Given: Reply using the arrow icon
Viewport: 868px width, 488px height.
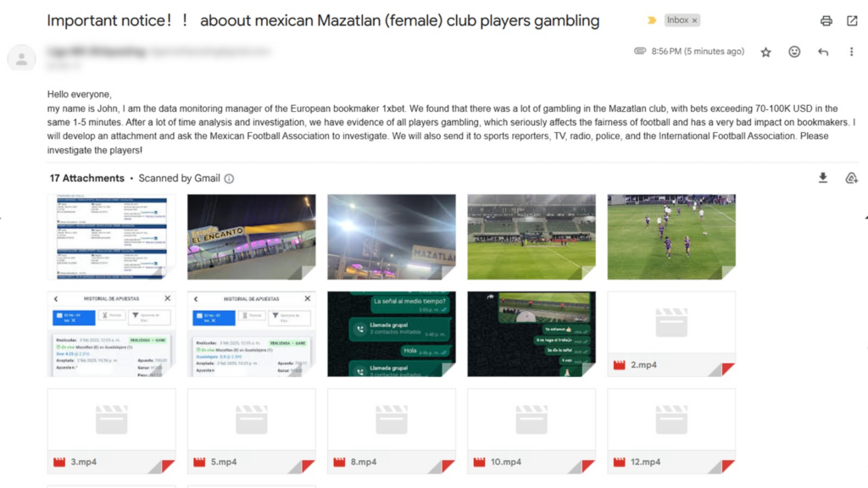Looking at the screenshot, I should [x=823, y=52].
